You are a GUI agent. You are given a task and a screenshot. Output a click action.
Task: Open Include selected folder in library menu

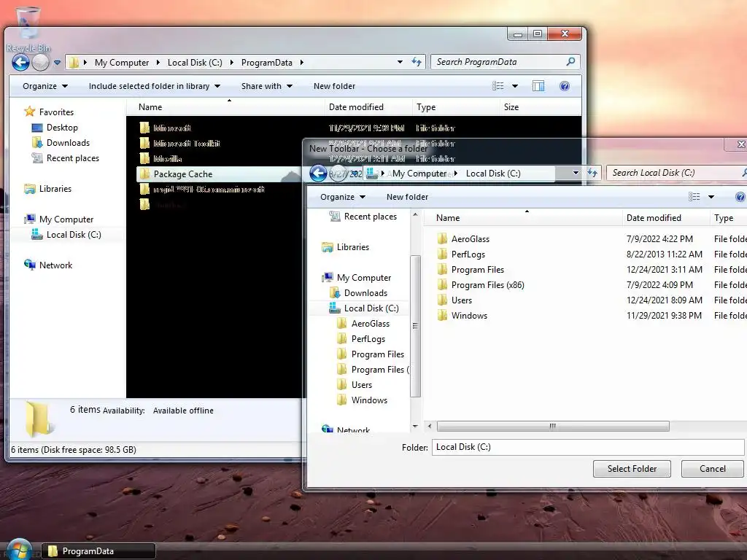[155, 86]
